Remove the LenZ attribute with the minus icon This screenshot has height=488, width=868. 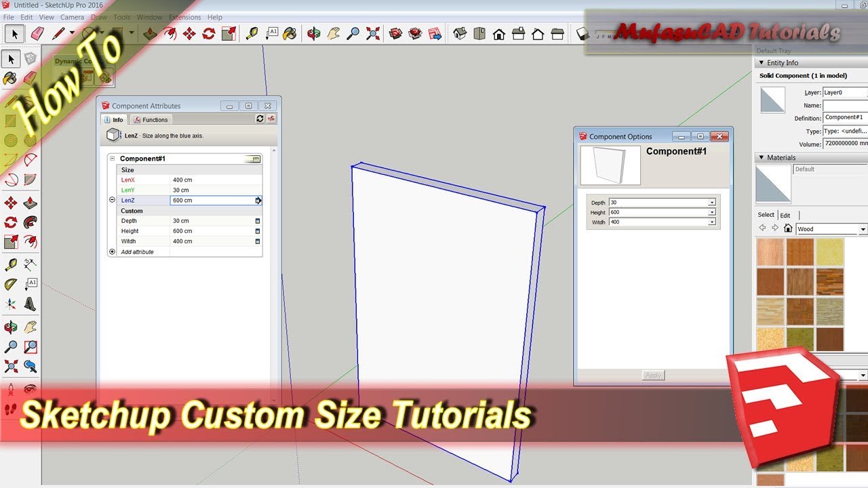pos(113,200)
